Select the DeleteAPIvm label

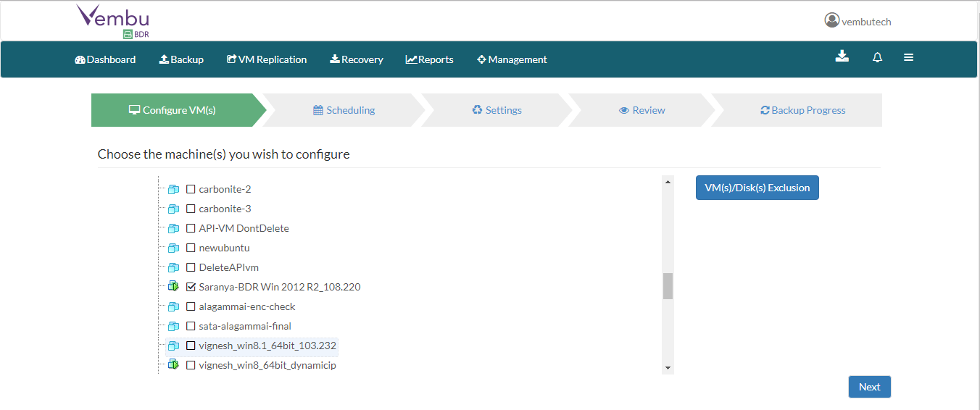click(x=228, y=267)
